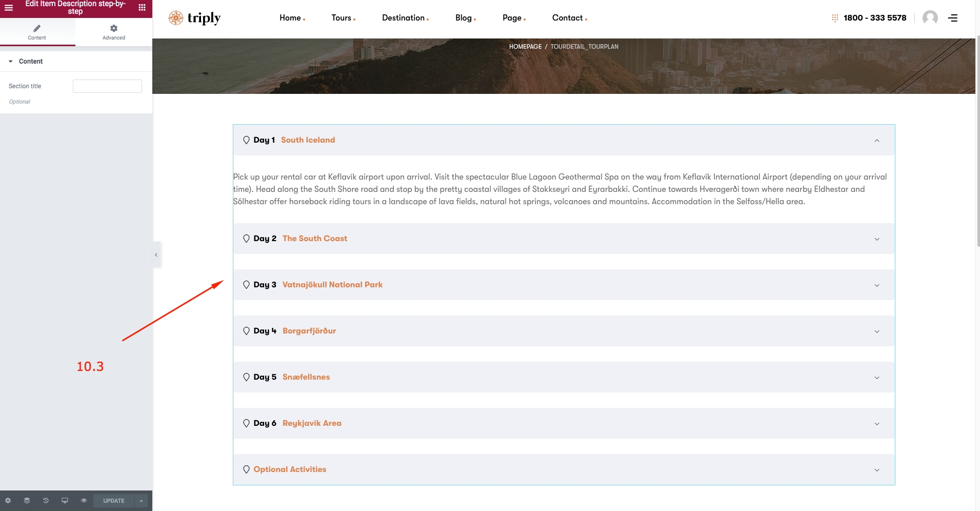Open the Tours menu item
Viewport: 980px width, 511px height.
tap(342, 18)
